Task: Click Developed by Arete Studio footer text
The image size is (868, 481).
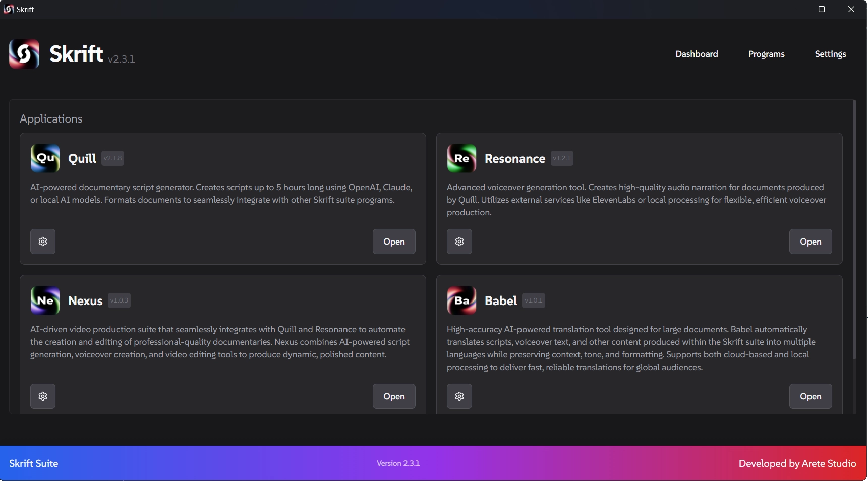Action: pyautogui.click(x=797, y=463)
